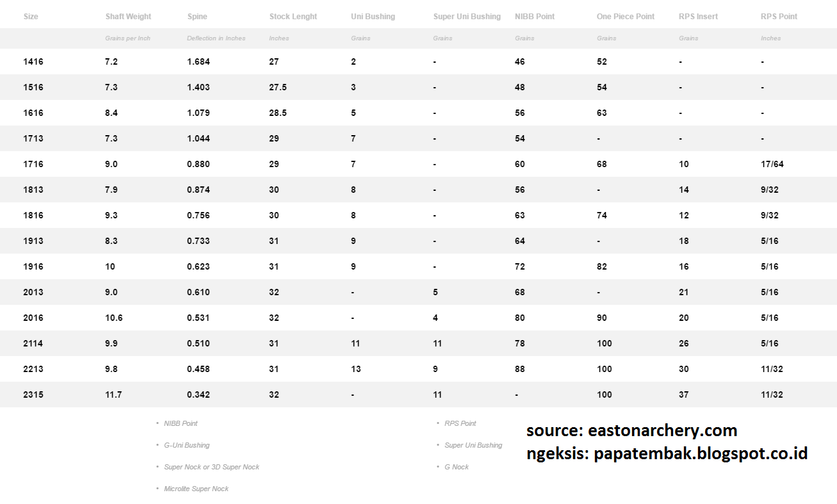
Task: Select the Size column header
Action: click(31, 17)
